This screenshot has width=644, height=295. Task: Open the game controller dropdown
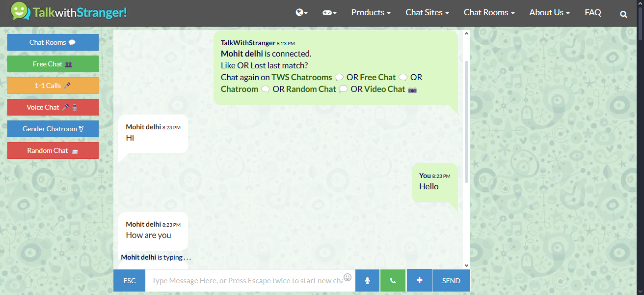pyautogui.click(x=329, y=13)
